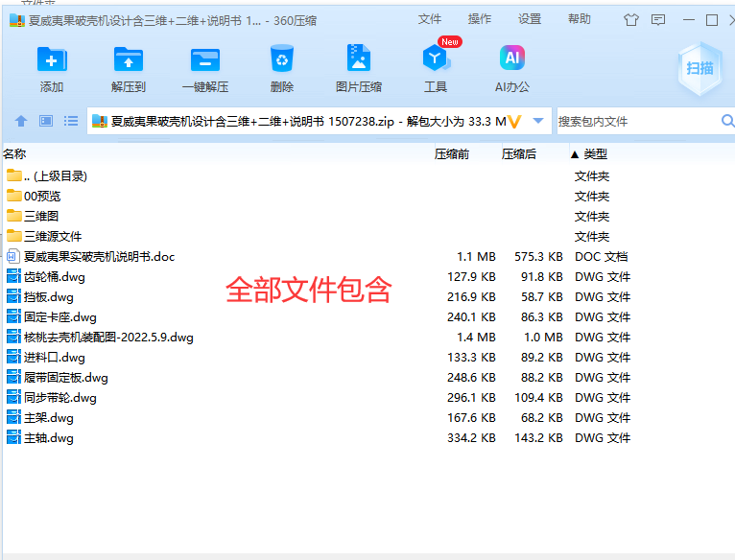
Task: Click the DWG icon of 挡板.dwg
Action: 14,296
